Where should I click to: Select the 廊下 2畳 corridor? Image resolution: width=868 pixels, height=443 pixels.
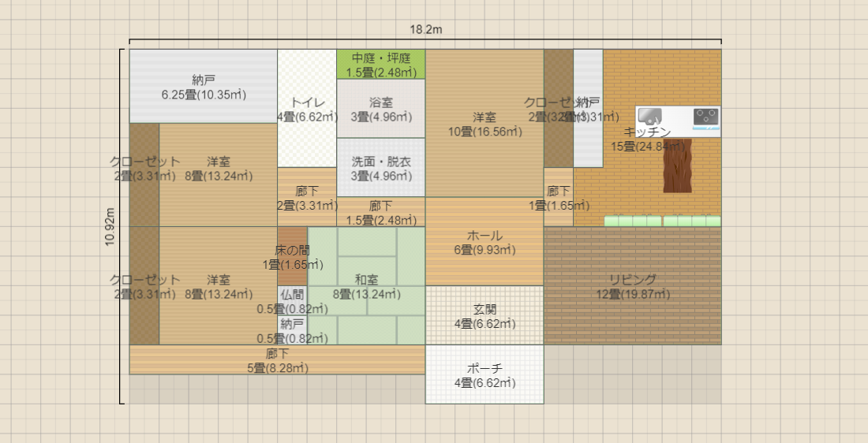307,197
